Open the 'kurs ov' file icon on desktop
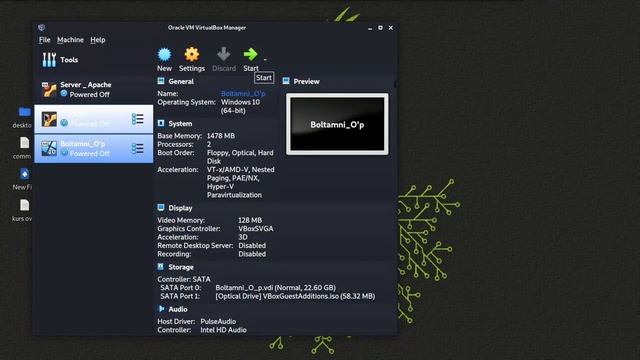The image size is (640, 360). tap(24, 205)
